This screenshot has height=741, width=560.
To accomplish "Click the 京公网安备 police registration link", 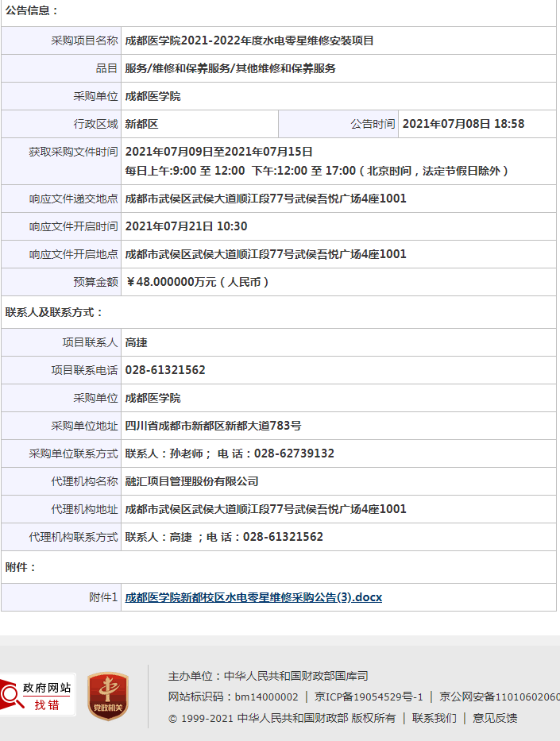I will click(499, 697).
